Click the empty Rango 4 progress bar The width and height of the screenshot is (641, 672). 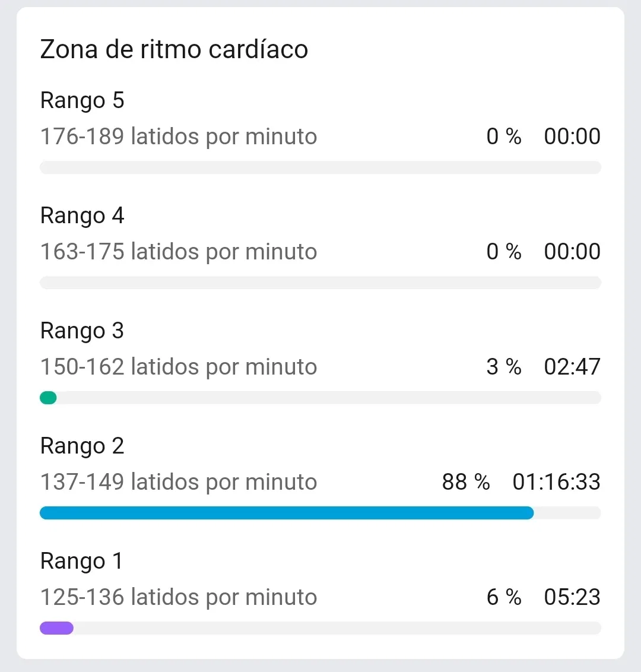(x=320, y=283)
